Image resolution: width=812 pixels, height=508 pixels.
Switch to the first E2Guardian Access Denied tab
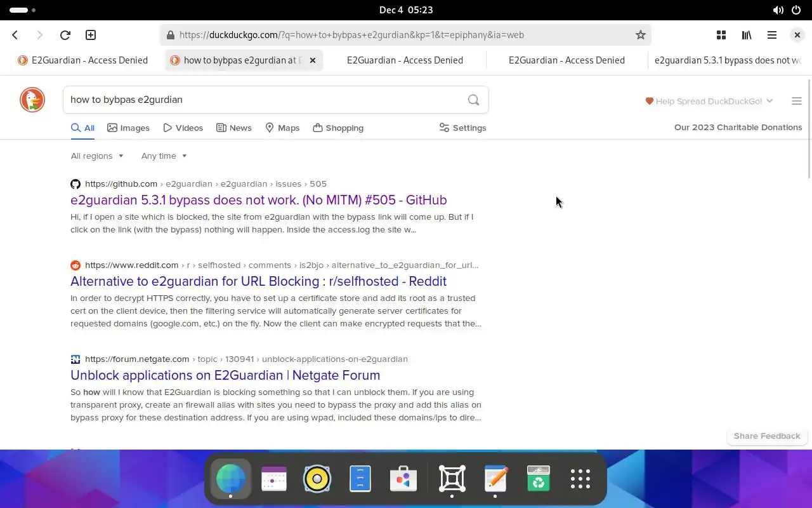point(83,60)
